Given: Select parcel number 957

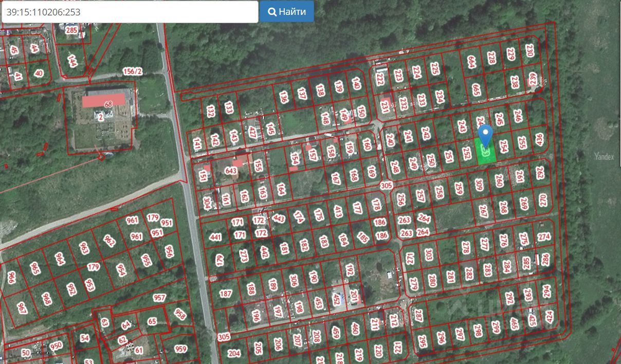Looking at the screenshot, I should [159, 298].
